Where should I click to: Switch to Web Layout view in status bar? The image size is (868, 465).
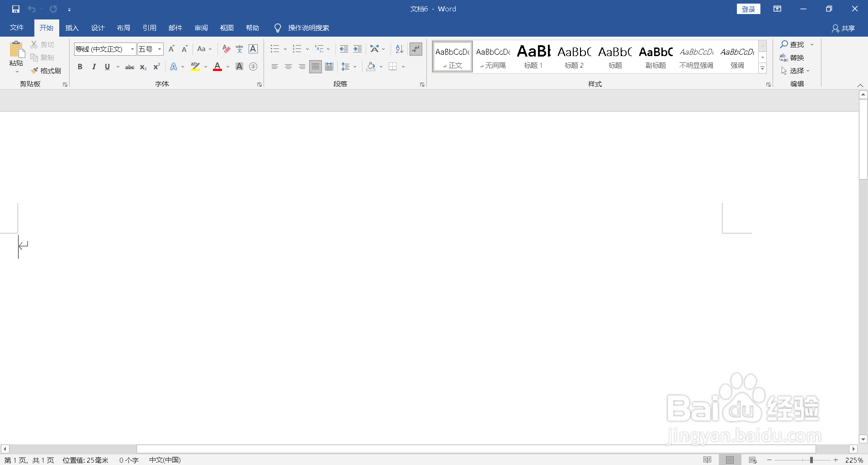click(x=753, y=460)
